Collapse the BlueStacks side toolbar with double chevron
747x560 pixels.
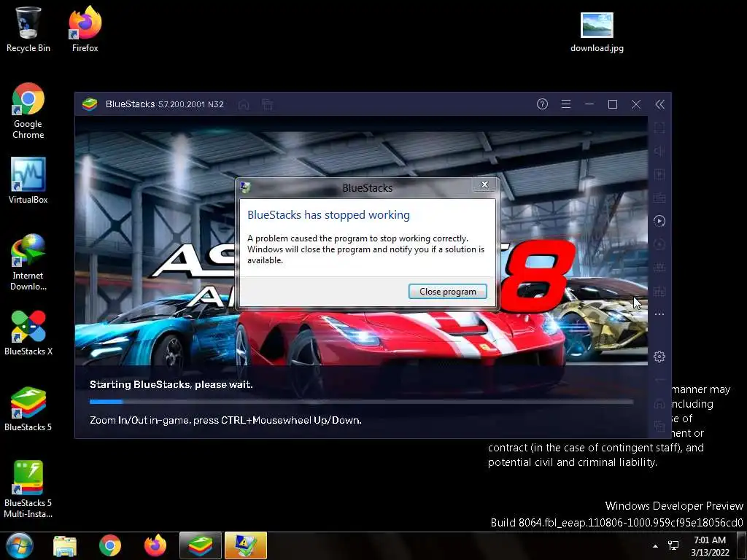coord(659,104)
